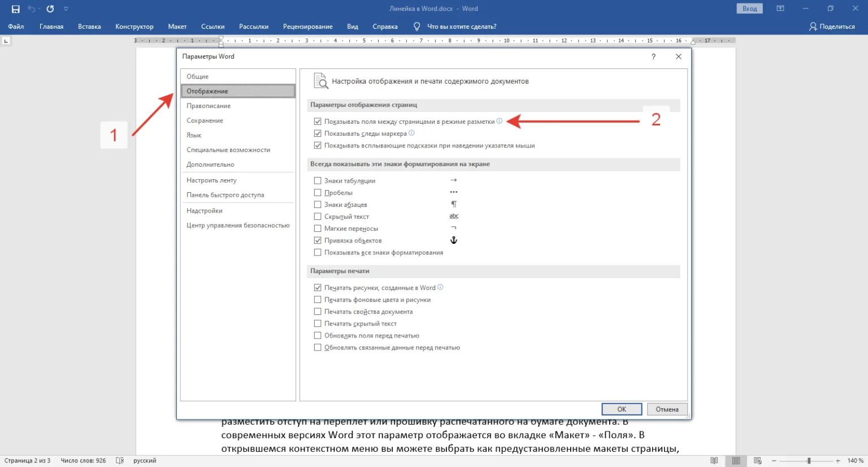Image resolution: width=868 pixels, height=467 pixels.
Task: Click the lightbulb Tell Me icon
Action: tap(417, 27)
